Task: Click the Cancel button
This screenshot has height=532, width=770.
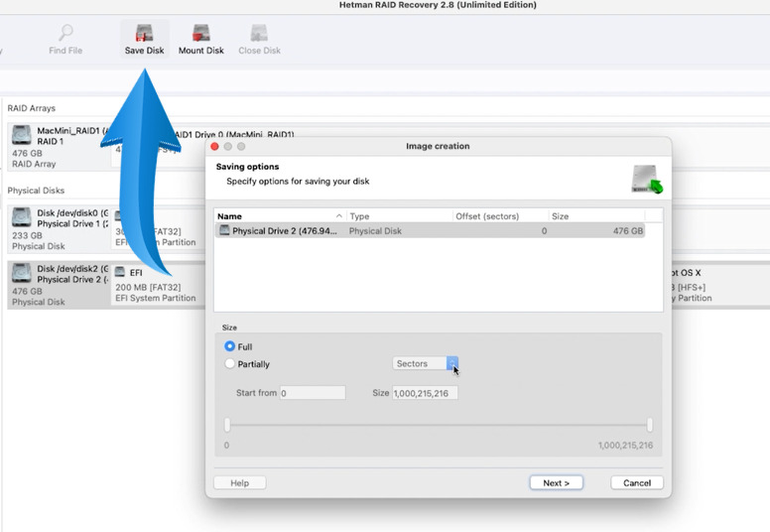Action: point(637,483)
